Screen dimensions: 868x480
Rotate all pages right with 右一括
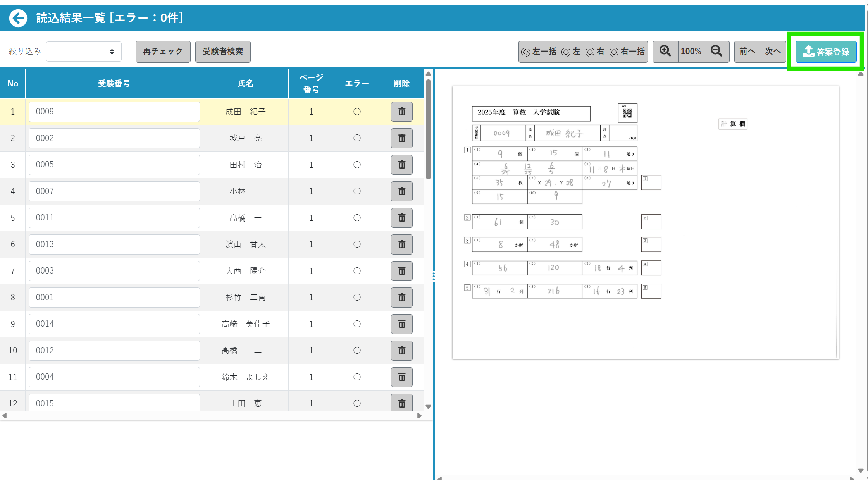coord(627,52)
